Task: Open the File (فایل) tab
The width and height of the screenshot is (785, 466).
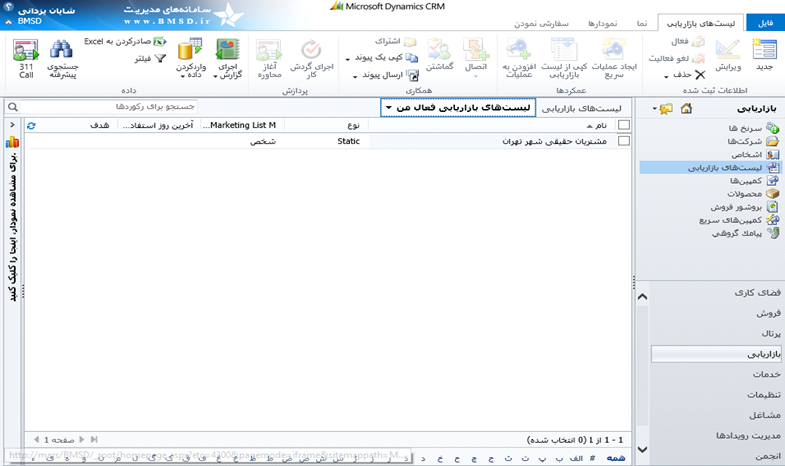Action: (765, 23)
